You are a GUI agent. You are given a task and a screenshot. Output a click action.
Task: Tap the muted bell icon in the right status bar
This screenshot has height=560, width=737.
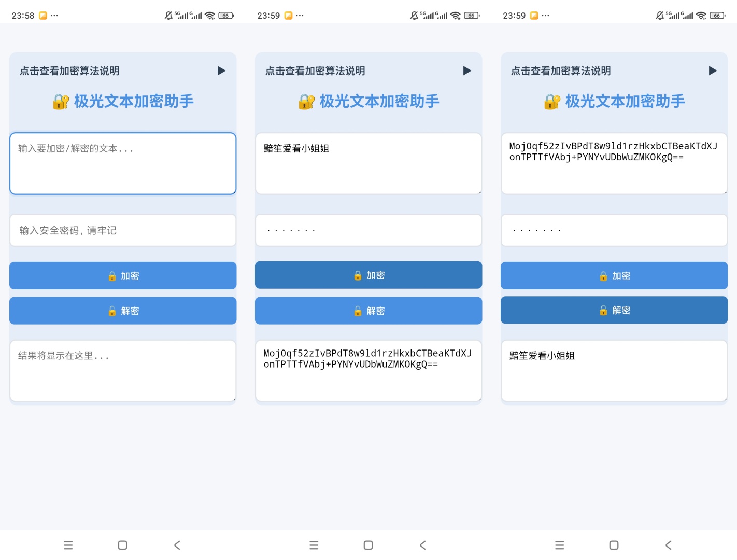click(x=660, y=16)
